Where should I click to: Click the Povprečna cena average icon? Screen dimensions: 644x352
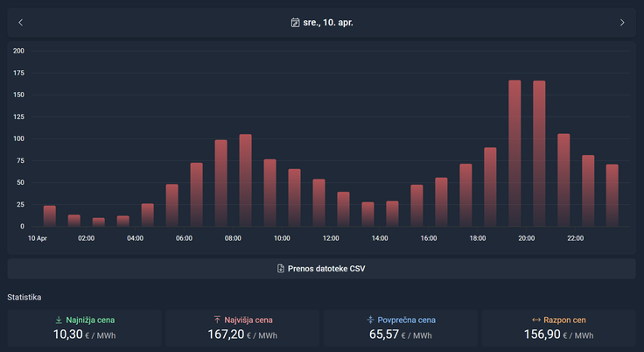pyautogui.click(x=370, y=320)
